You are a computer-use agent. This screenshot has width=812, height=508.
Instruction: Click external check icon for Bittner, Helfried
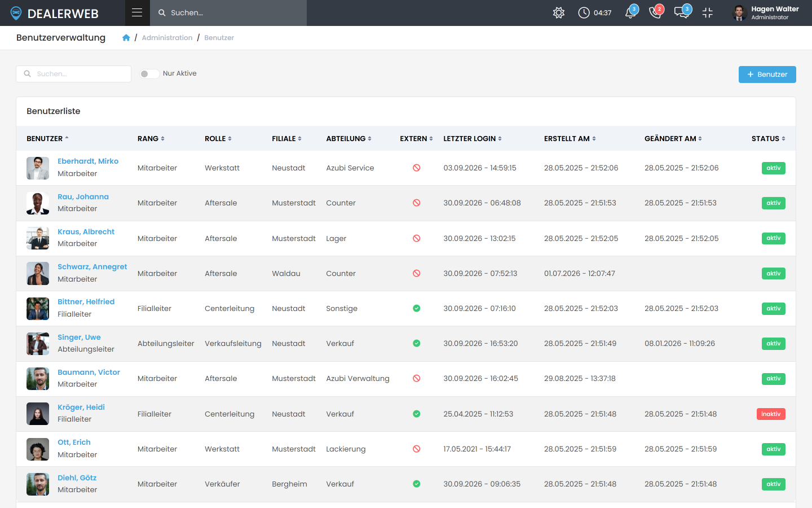coord(416,308)
